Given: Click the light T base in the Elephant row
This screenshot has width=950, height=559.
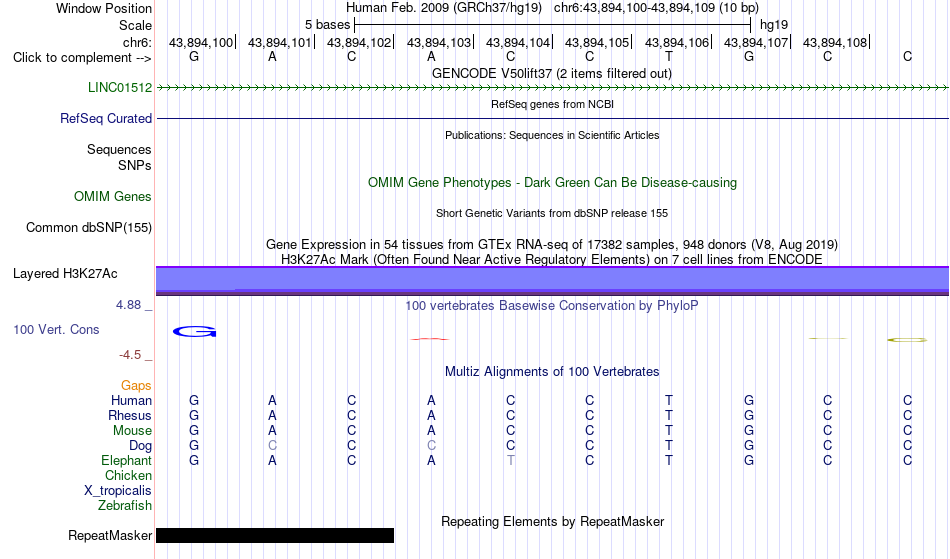Looking at the screenshot, I should pyautogui.click(x=511, y=461).
